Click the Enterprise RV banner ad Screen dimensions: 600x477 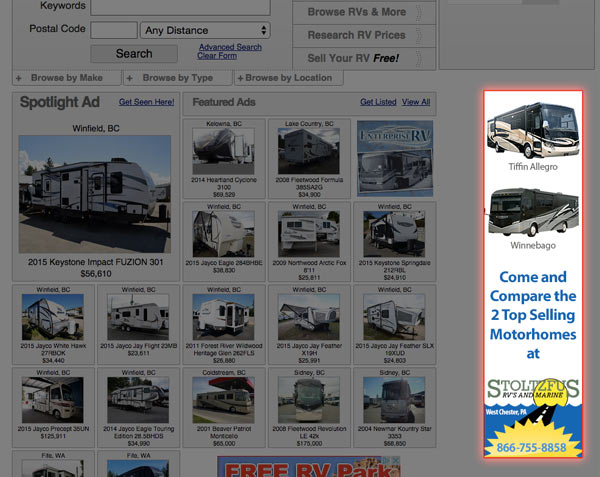click(x=395, y=158)
